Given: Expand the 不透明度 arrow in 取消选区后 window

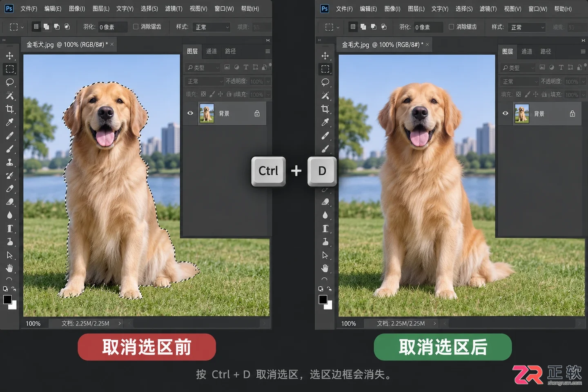Looking at the screenshot, I should pos(584,82).
